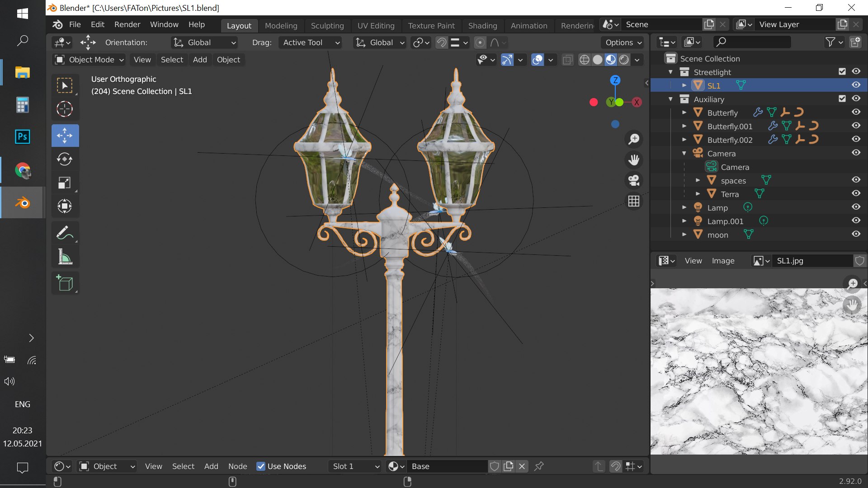Expand the SL1 tree item
Screen dimensions: 868x488
point(684,85)
